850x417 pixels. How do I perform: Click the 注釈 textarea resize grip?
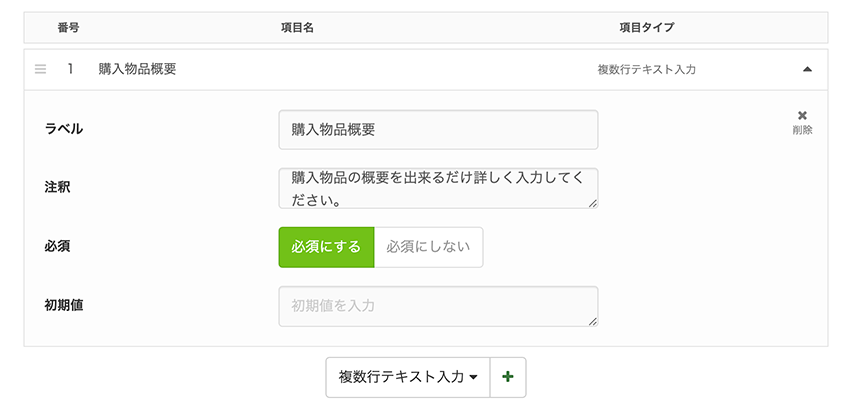(593, 203)
